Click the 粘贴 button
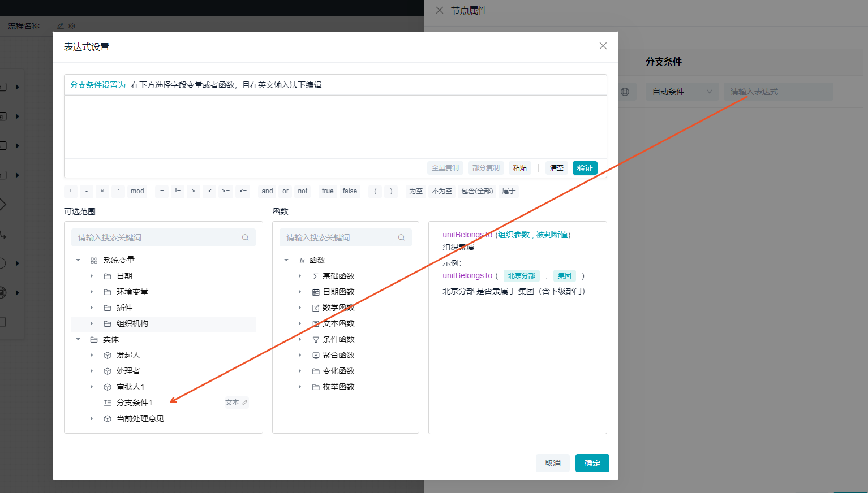The image size is (868, 493). pos(520,168)
